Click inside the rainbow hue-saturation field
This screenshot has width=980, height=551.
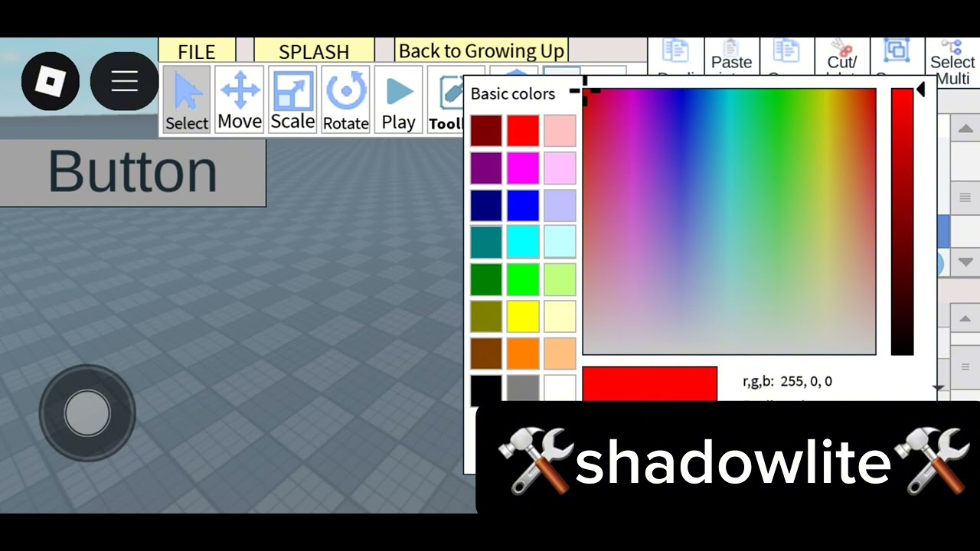tap(729, 221)
